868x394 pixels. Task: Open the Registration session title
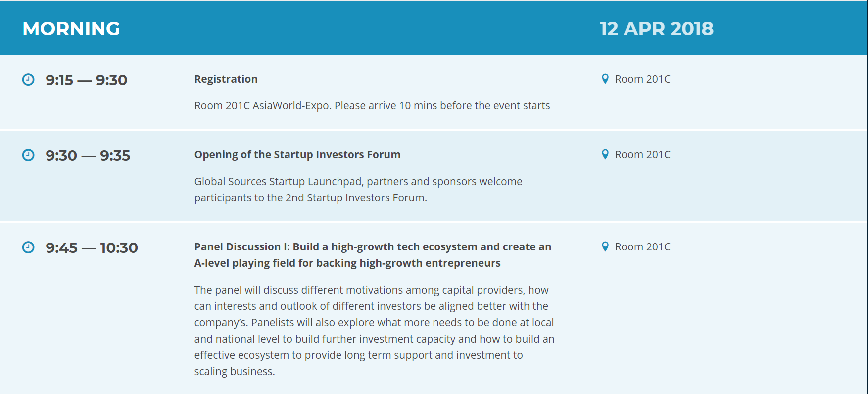pyautogui.click(x=226, y=79)
